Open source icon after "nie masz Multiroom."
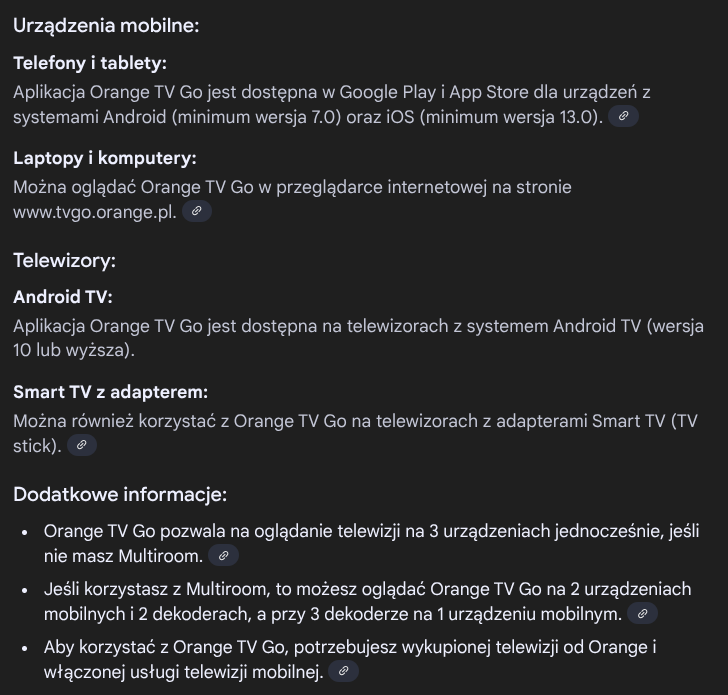 pos(223,555)
